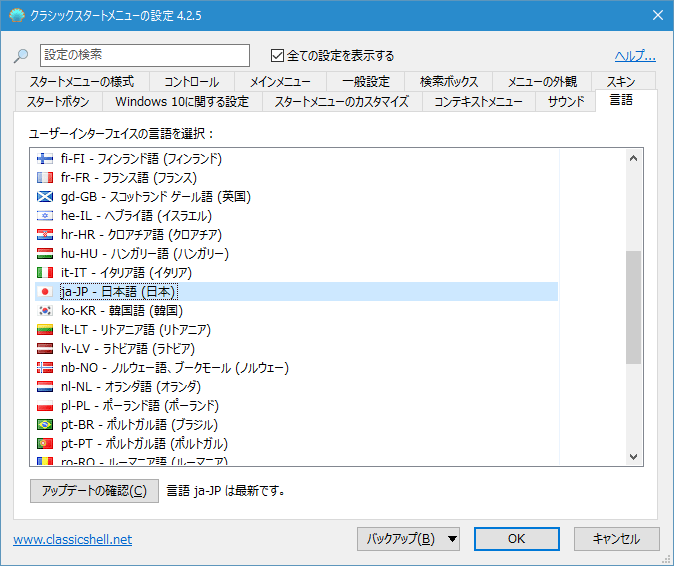Click the Norway flag icon for nb-NO
This screenshot has width=674, height=566.
[45, 367]
